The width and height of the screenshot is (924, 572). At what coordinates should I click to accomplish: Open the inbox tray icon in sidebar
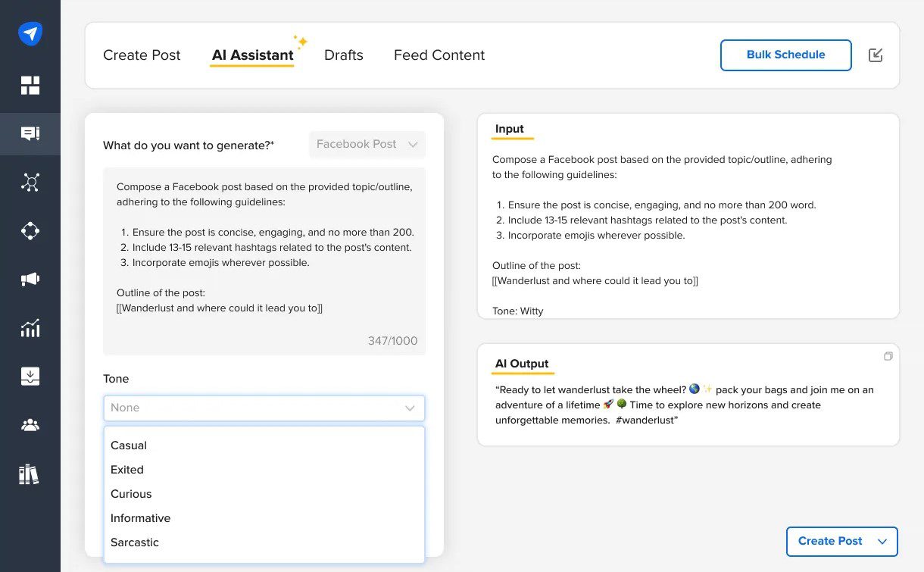coord(30,376)
